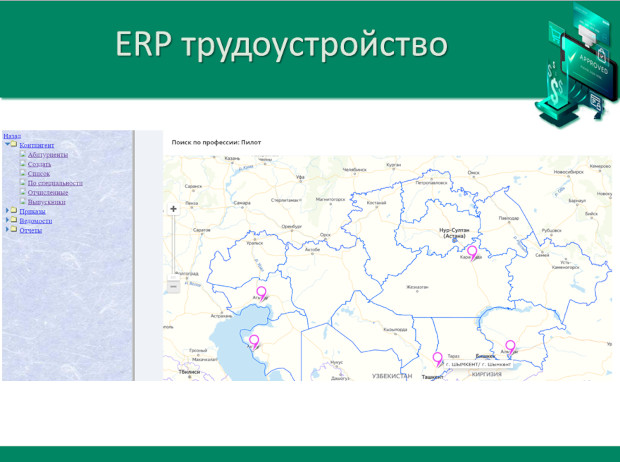Screen dimensions: 620x462
Task: Click the Кызылорда city label on map
Action: pyautogui.click(x=395, y=329)
